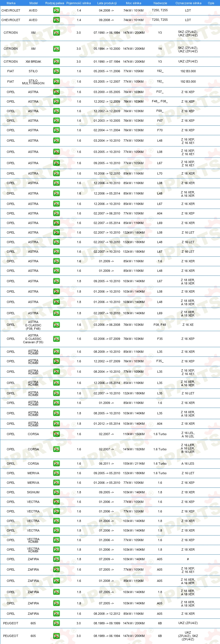
Task: Click petrol icon for Chevrolet Aveo 09.2008 row
Action: click(56, 20)
